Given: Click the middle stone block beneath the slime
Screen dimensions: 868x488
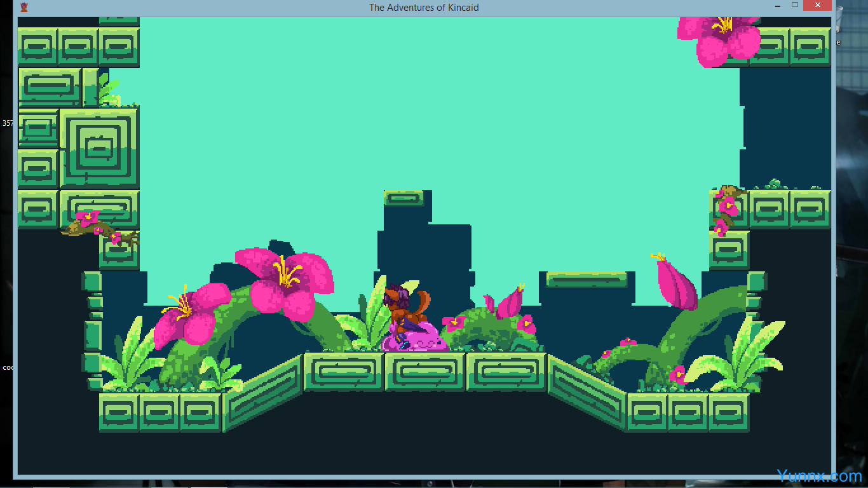Looking at the screenshot, I should (x=424, y=372).
